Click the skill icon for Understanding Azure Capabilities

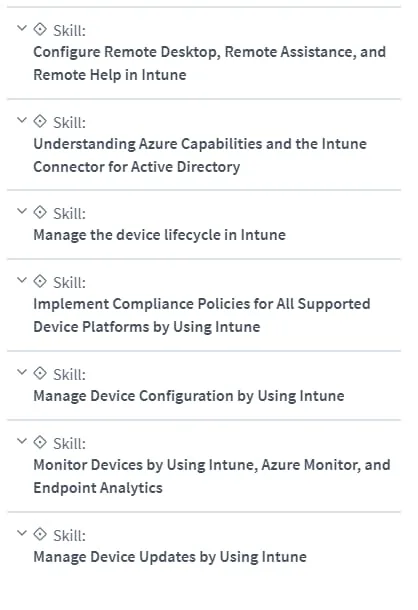point(40,121)
